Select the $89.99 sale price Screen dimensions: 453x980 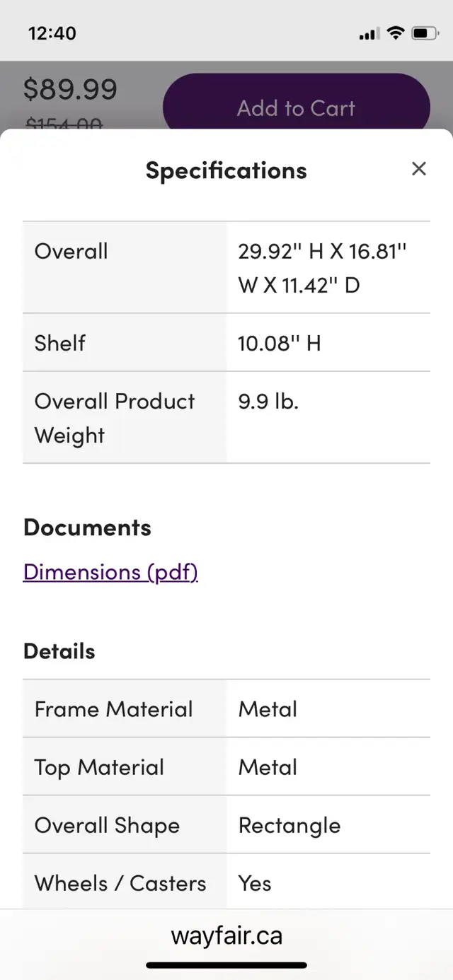[70, 89]
